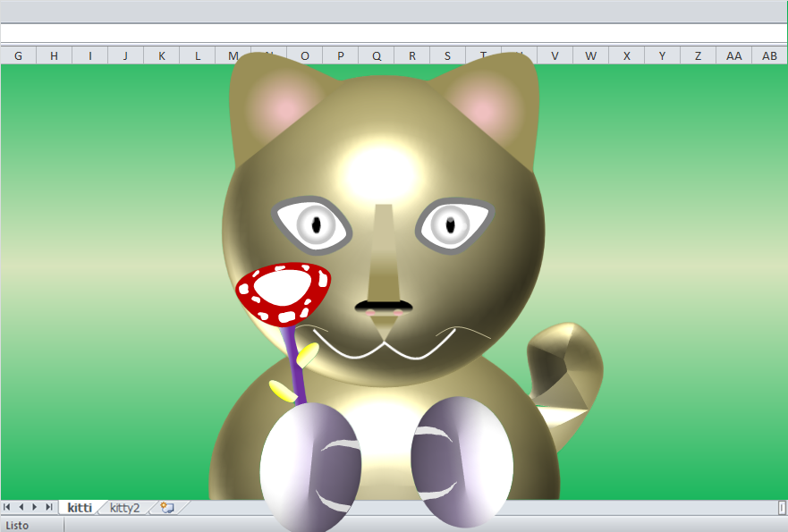Select column H header

tap(54, 55)
